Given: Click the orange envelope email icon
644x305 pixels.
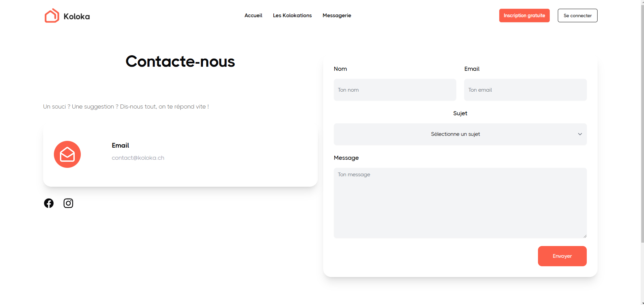Looking at the screenshot, I should point(67,154).
